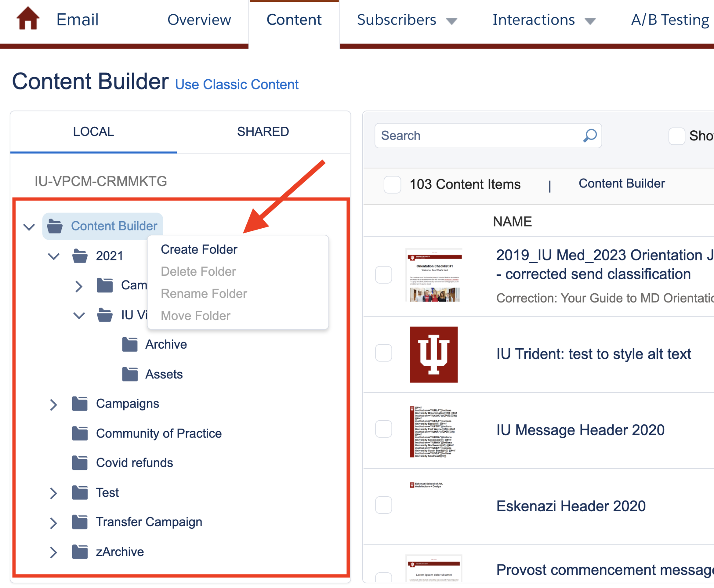This screenshot has width=714, height=588.
Task: Open the Provost commencement message item
Action: pos(605,570)
